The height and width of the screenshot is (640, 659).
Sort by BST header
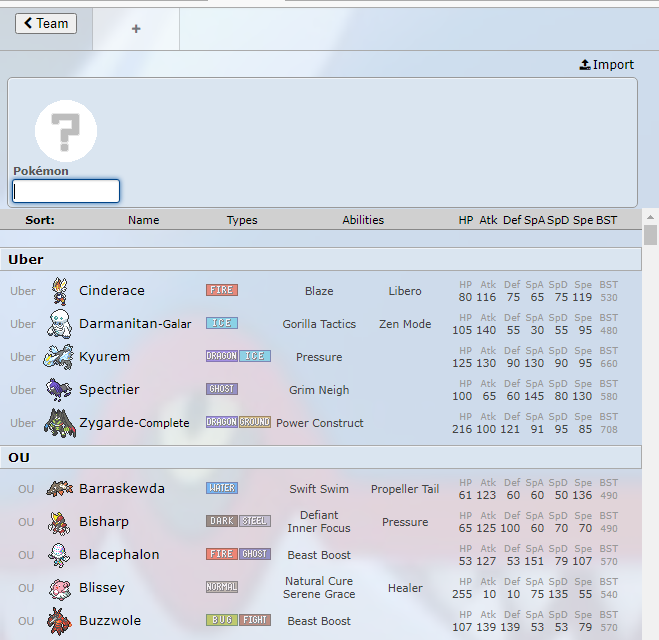pyautogui.click(x=606, y=220)
